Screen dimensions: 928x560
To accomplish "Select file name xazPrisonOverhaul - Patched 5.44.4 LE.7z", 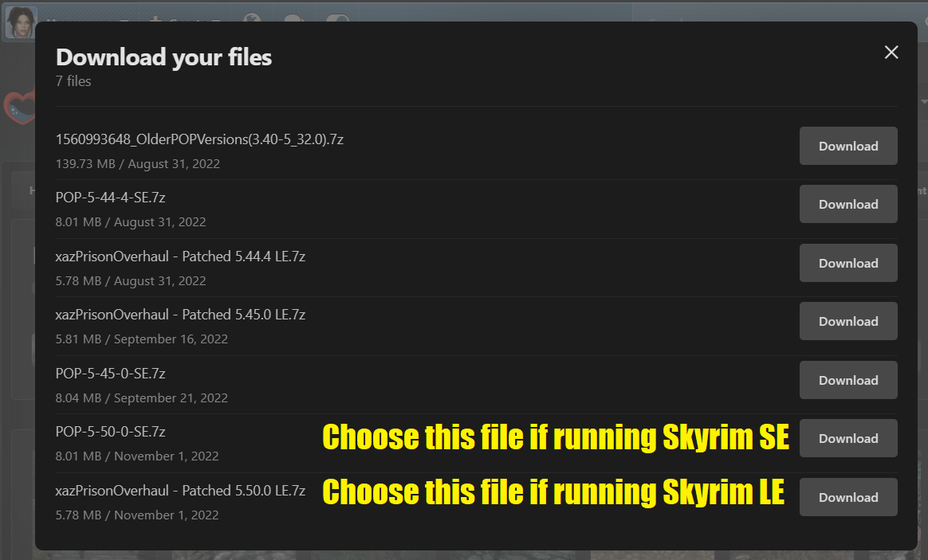I will tap(180, 257).
